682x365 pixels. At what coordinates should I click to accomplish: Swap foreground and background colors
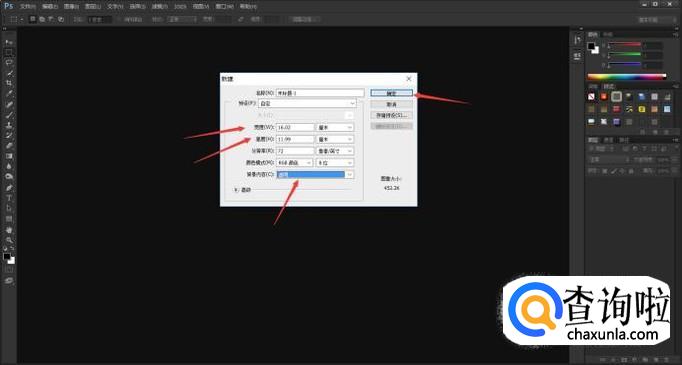(12, 249)
